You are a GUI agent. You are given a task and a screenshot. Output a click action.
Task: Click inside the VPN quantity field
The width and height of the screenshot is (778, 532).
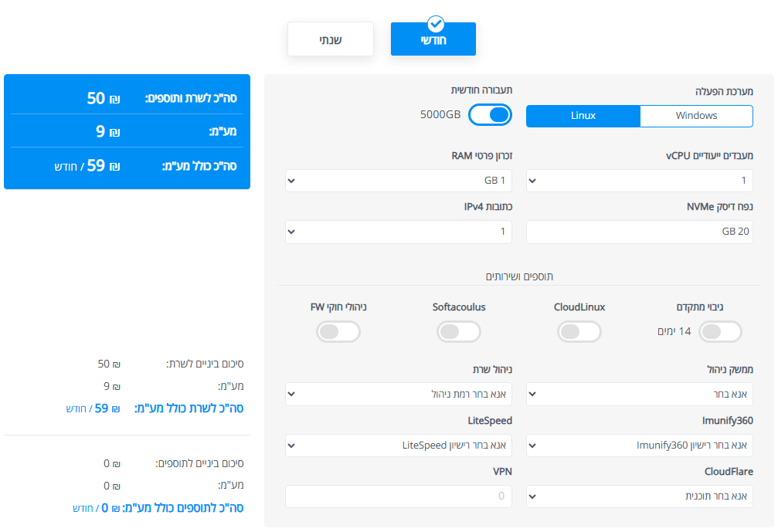398,496
